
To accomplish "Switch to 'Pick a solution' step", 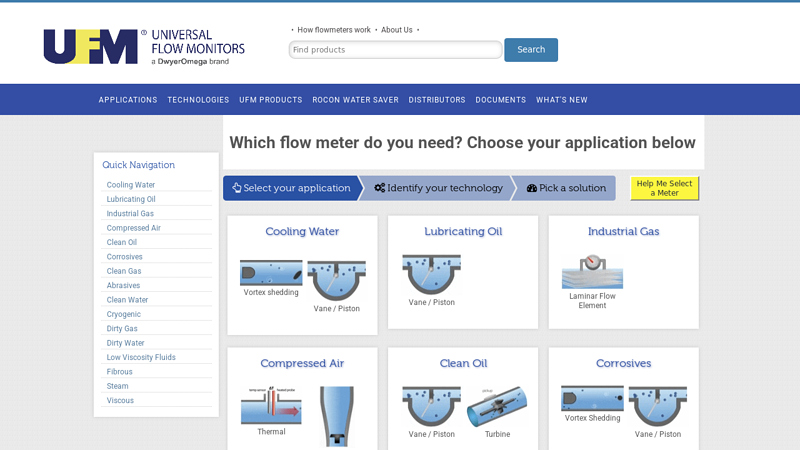I will 566,188.
